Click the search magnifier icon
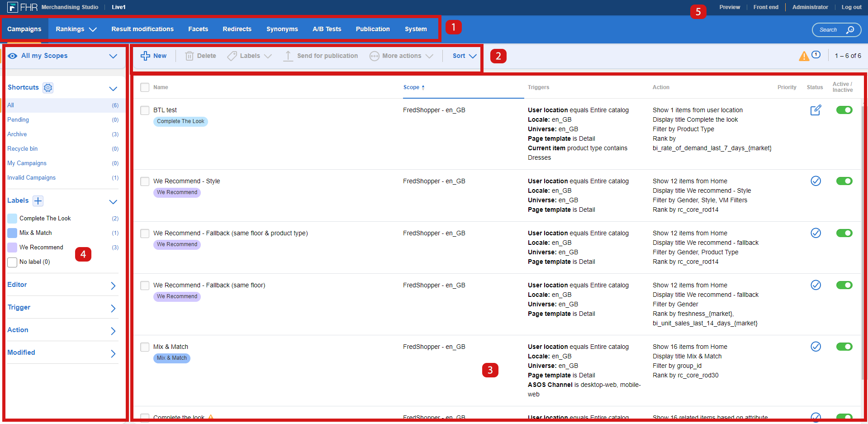This screenshot has height=424, width=868. coord(850,30)
